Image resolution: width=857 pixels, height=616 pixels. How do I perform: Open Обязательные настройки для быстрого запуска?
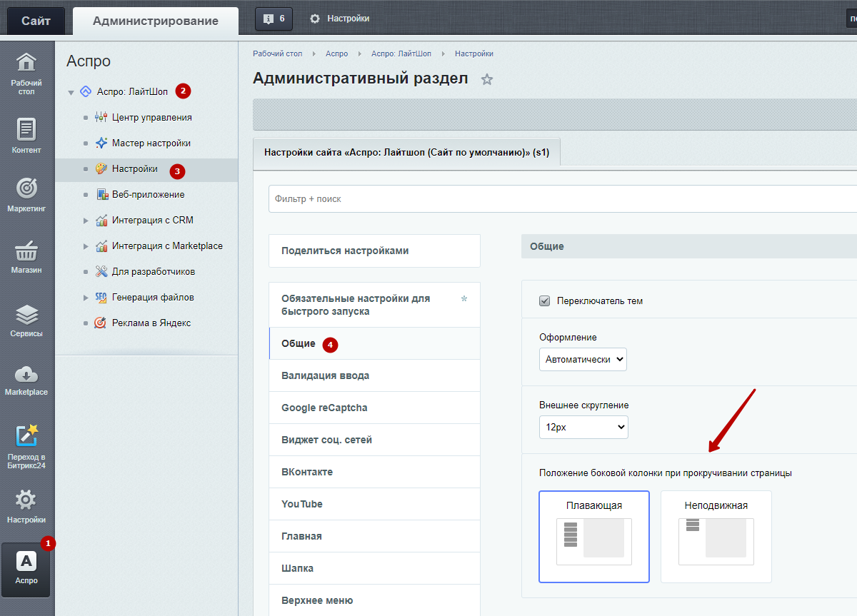[x=375, y=305]
